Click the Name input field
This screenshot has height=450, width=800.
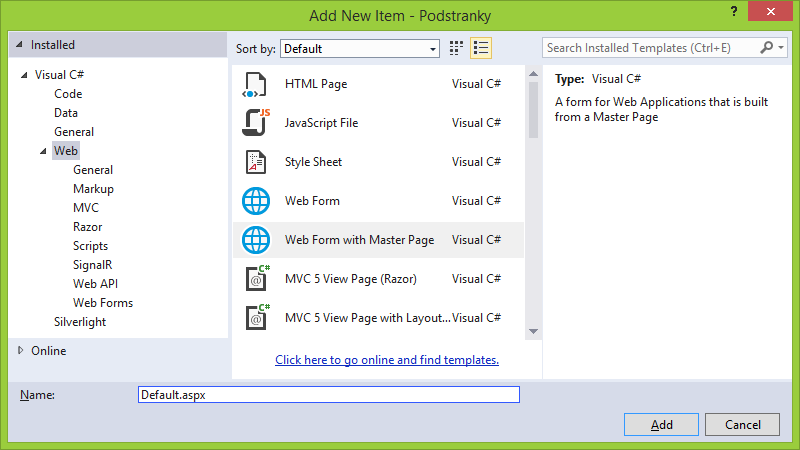click(329, 395)
